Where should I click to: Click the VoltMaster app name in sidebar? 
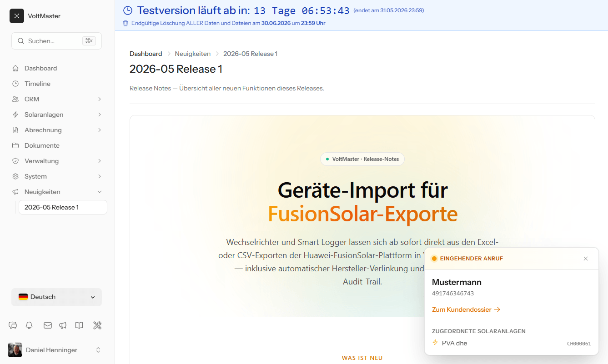tap(44, 16)
